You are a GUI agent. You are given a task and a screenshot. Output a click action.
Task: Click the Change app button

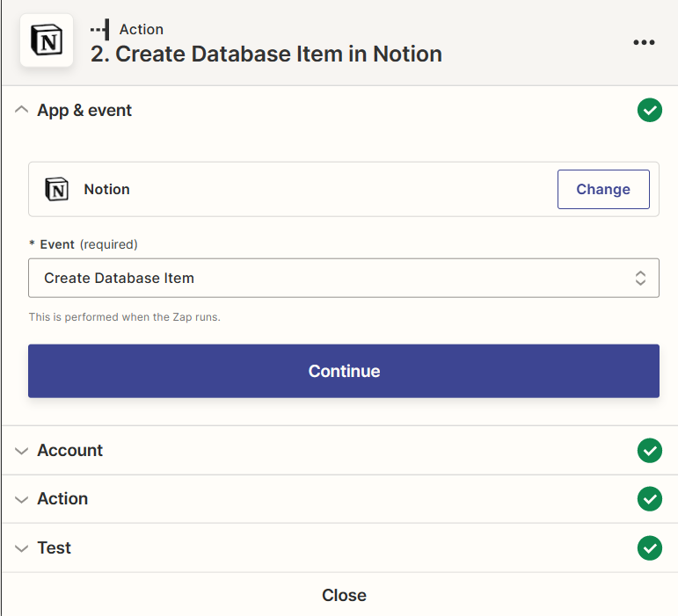pyautogui.click(x=603, y=189)
